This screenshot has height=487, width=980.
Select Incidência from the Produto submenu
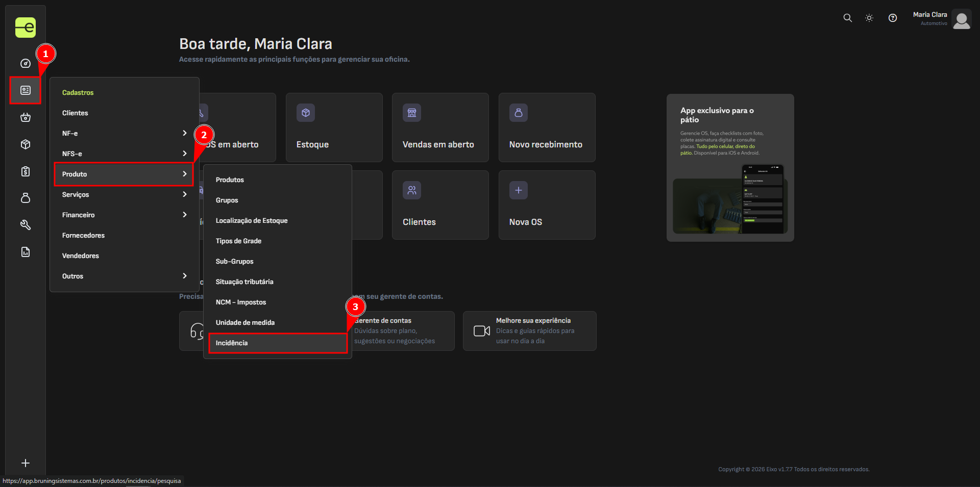click(277, 343)
